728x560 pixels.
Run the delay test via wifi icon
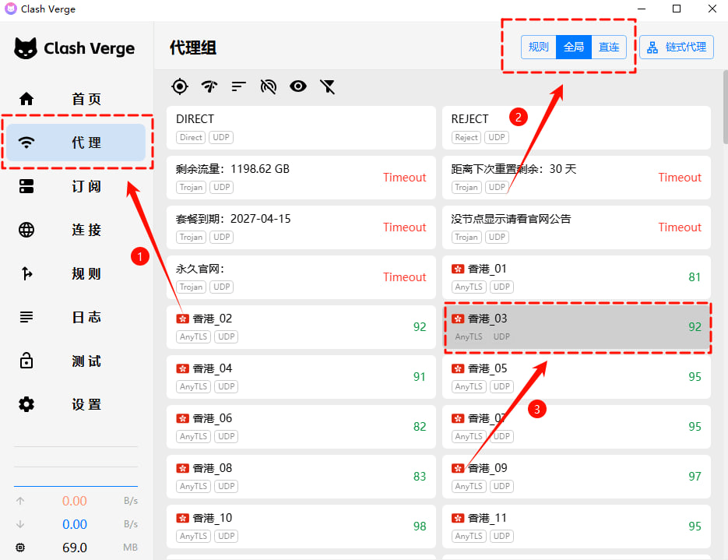pyautogui.click(x=209, y=86)
